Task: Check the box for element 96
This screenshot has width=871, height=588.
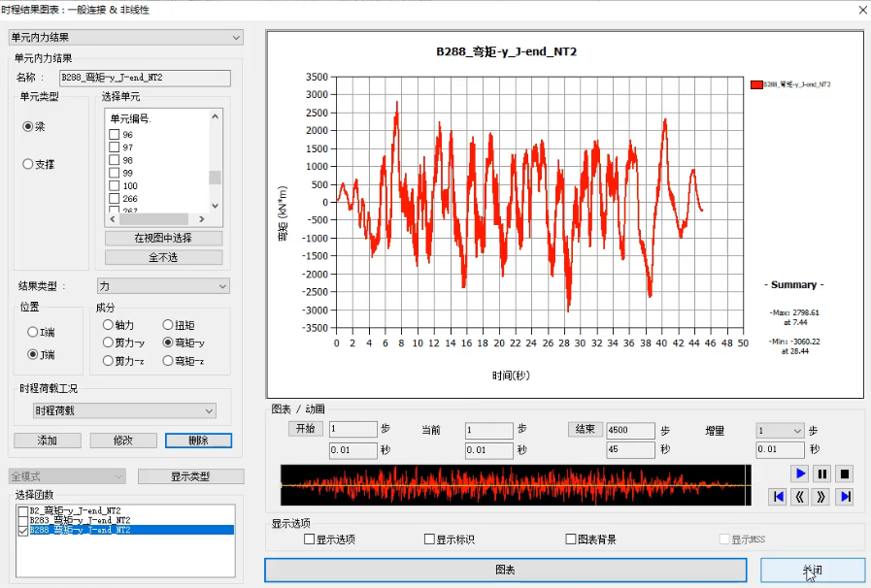Action: pyautogui.click(x=115, y=135)
